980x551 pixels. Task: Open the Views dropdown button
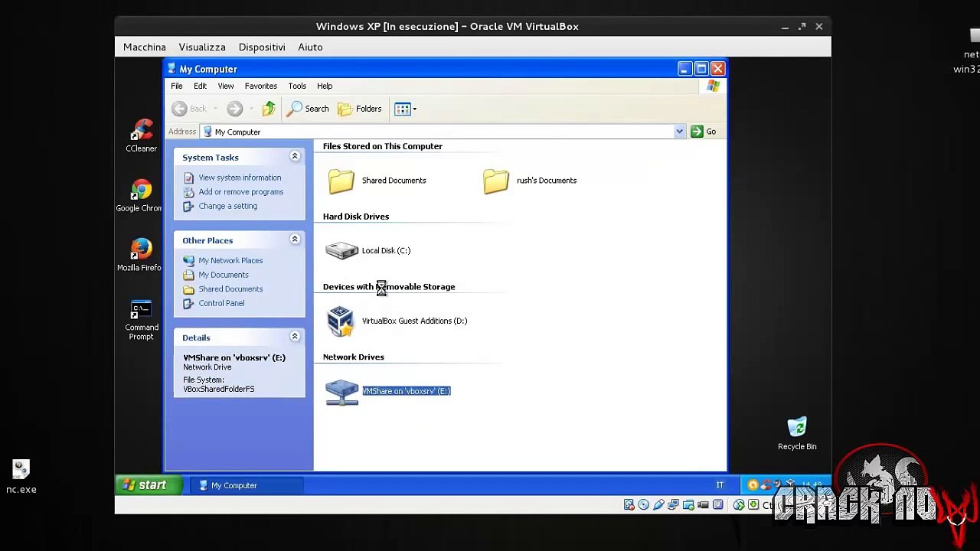pyautogui.click(x=406, y=109)
